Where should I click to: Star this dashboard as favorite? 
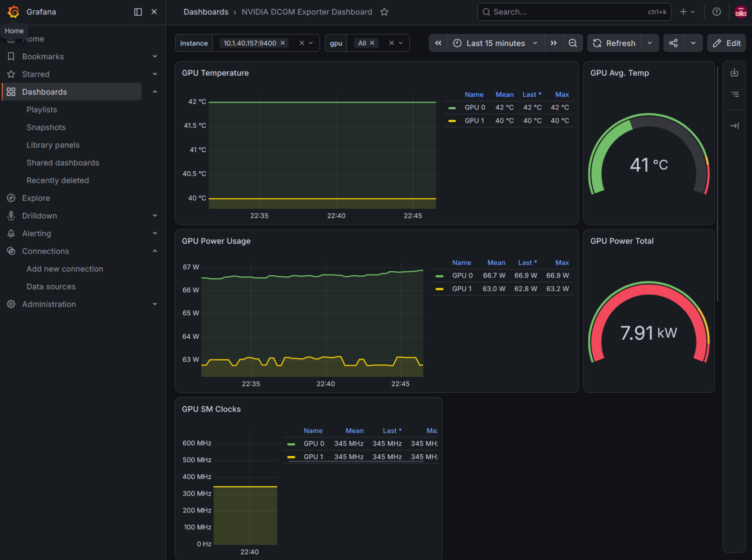tap(384, 12)
